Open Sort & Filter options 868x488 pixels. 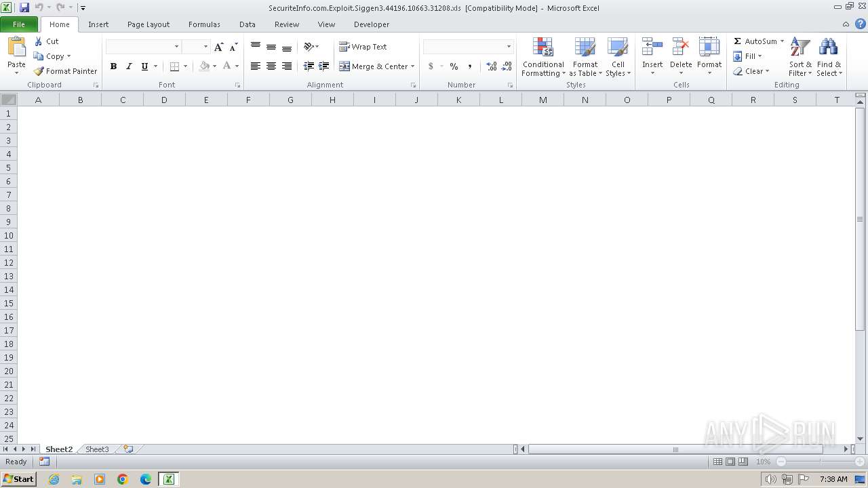[800, 58]
